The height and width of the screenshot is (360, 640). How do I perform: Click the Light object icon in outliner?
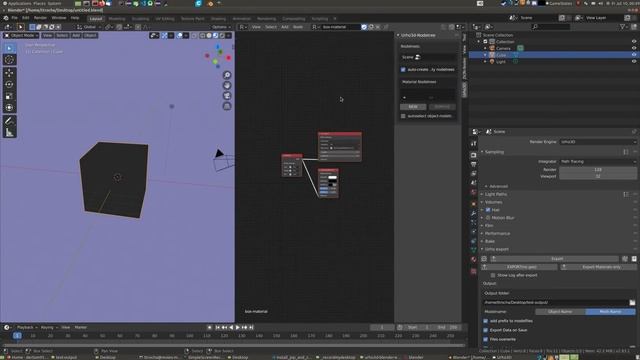(492, 62)
